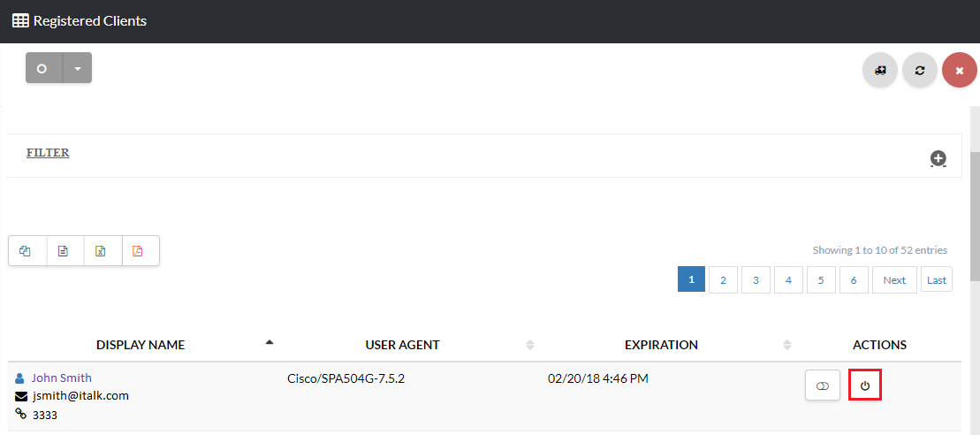Click the vertical scrollbar on the right

tap(975, 217)
